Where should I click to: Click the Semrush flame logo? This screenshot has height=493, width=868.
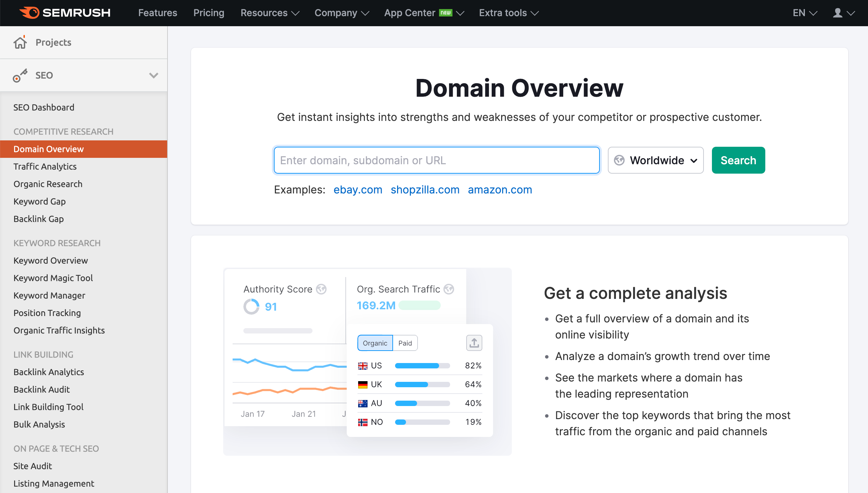click(x=30, y=13)
